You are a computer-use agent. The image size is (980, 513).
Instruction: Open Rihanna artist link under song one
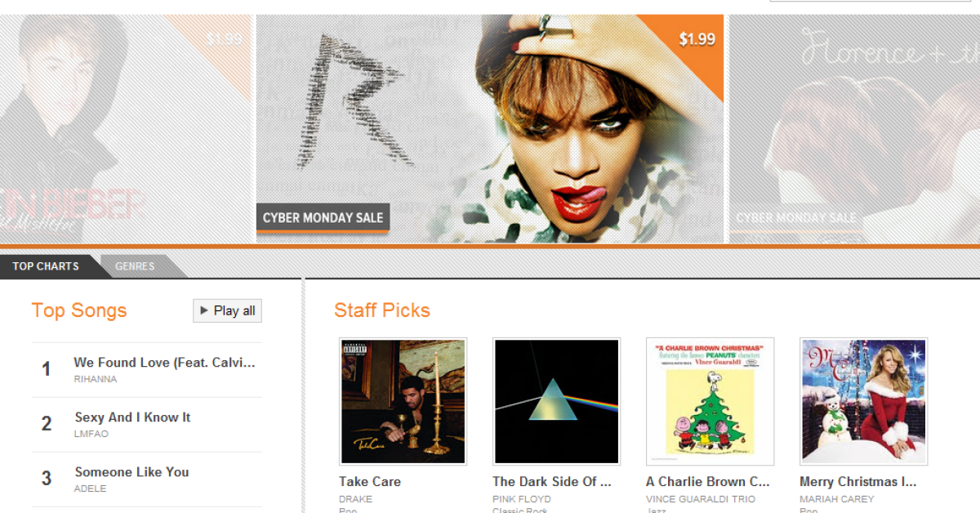click(95, 379)
